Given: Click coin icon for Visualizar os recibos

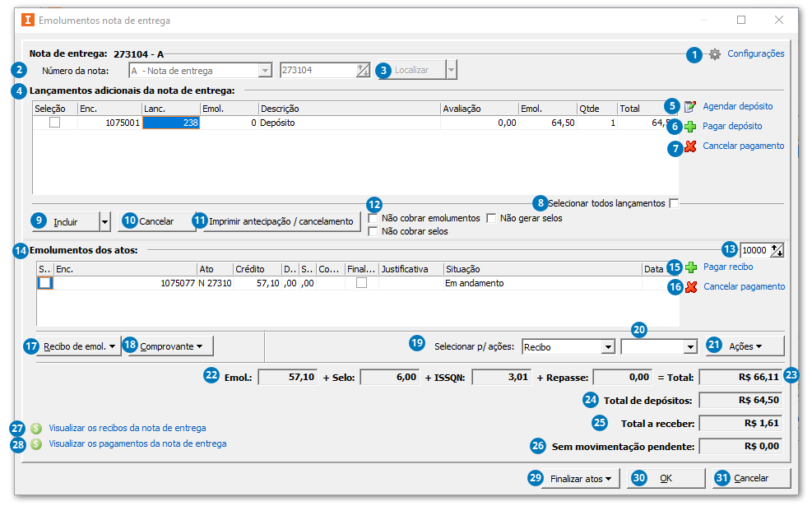Looking at the screenshot, I should pyautogui.click(x=36, y=429).
